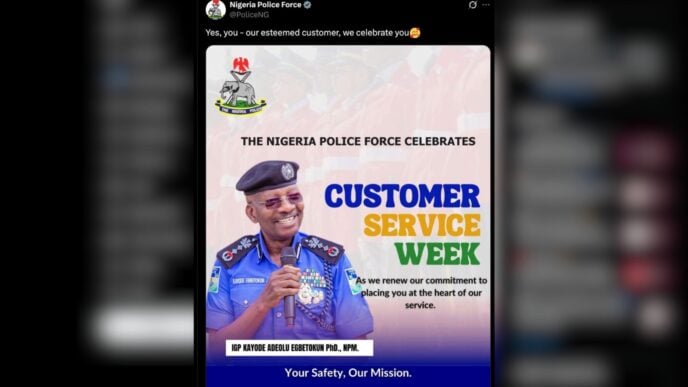Open the three-dot more options menu
688x387 pixels.
click(486, 5)
